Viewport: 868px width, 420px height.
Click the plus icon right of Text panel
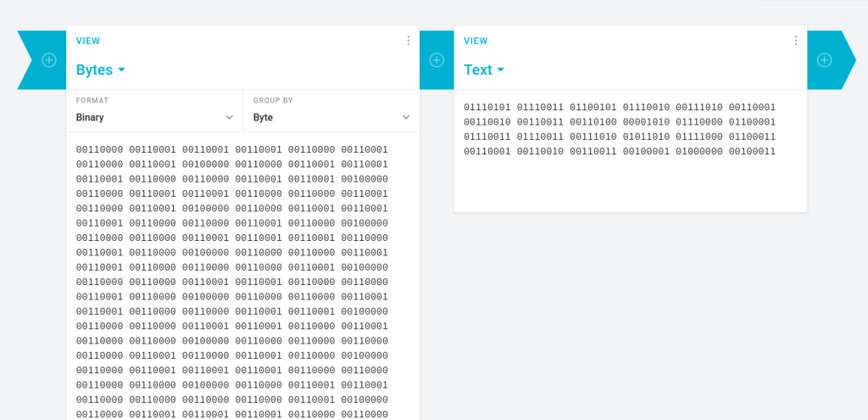tap(824, 60)
